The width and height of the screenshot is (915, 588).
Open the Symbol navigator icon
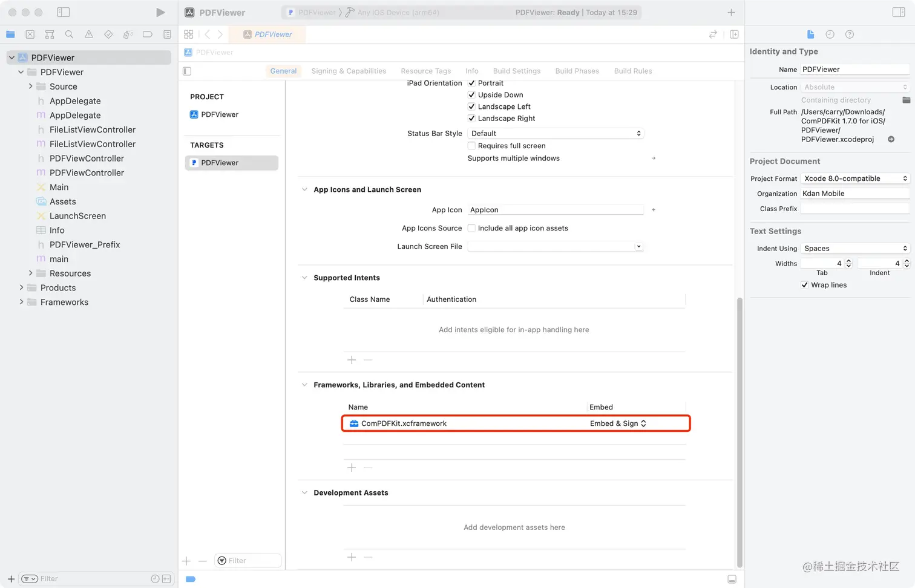tap(50, 34)
